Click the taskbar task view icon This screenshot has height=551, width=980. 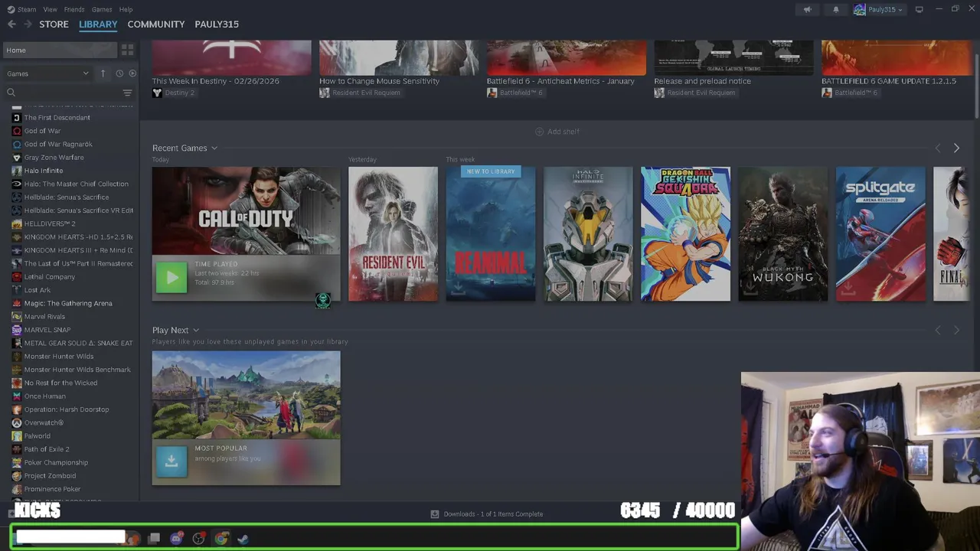tap(154, 539)
